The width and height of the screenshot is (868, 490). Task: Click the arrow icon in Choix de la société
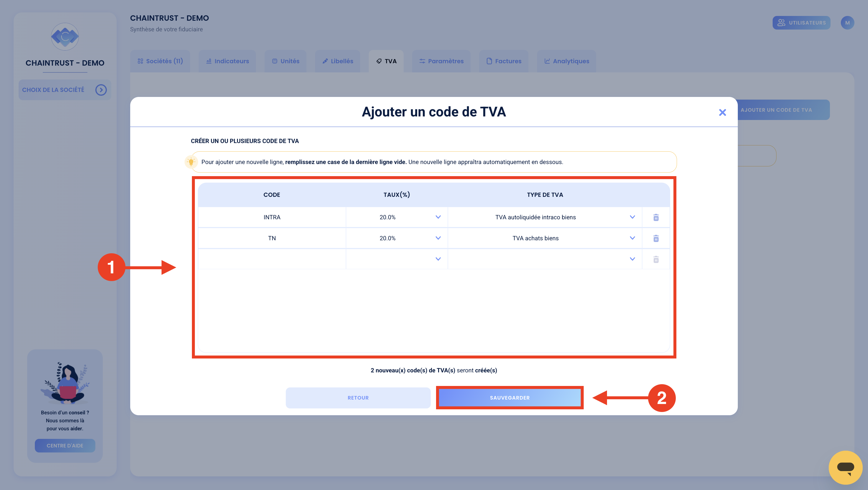pyautogui.click(x=101, y=90)
